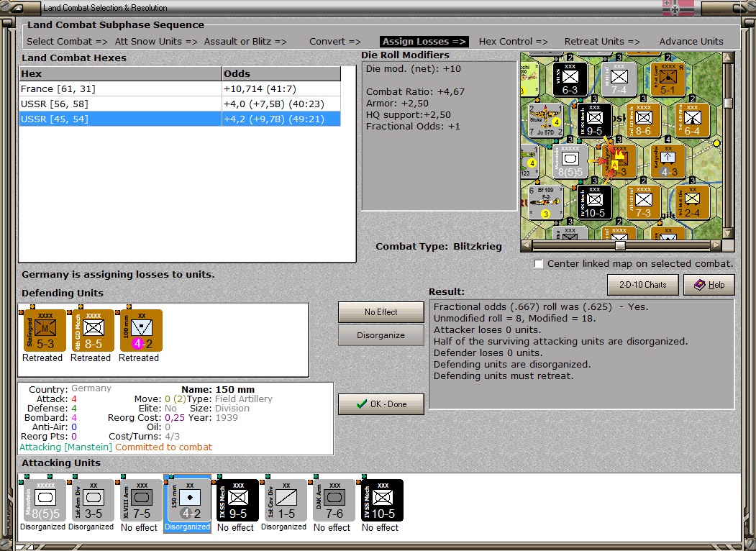Click the attacked hex with arrows on map
The image size is (756, 551).
[x=619, y=161]
